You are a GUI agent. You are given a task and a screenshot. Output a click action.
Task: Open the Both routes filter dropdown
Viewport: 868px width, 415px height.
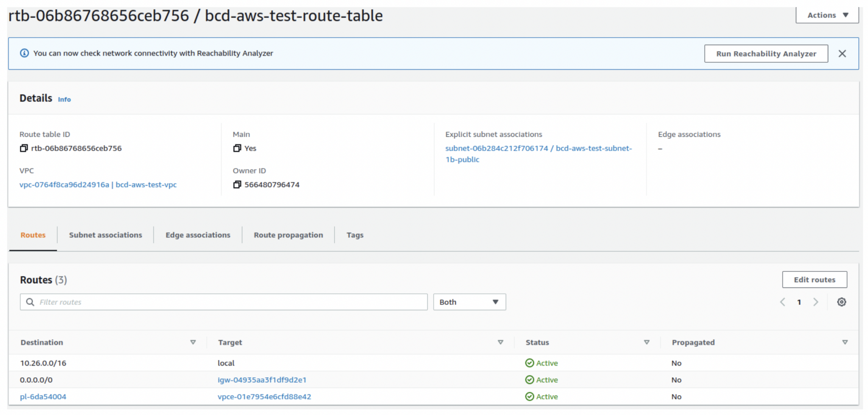point(469,302)
